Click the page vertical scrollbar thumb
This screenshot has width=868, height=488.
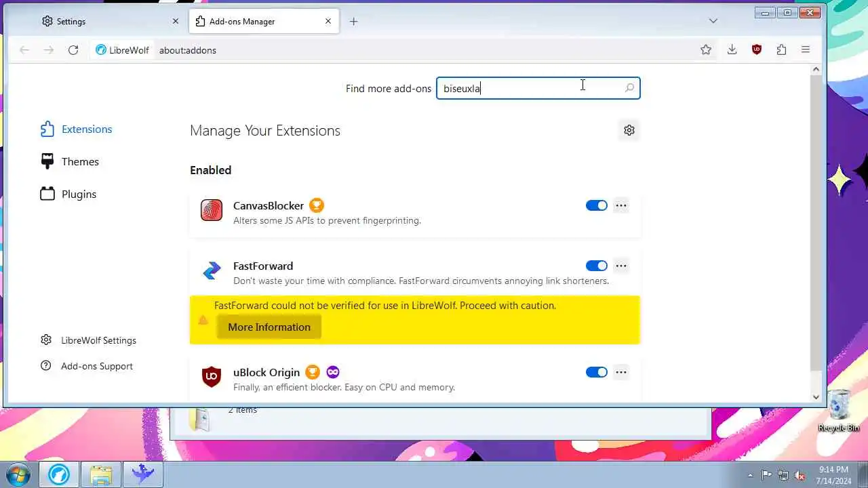pyautogui.click(x=816, y=222)
